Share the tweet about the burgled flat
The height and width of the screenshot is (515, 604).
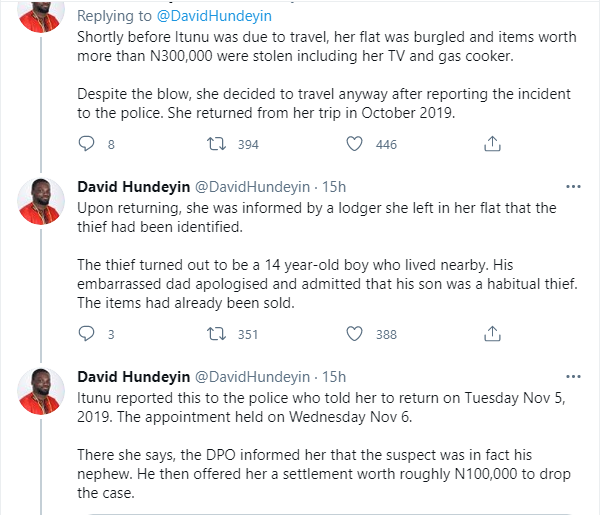(491, 144)
